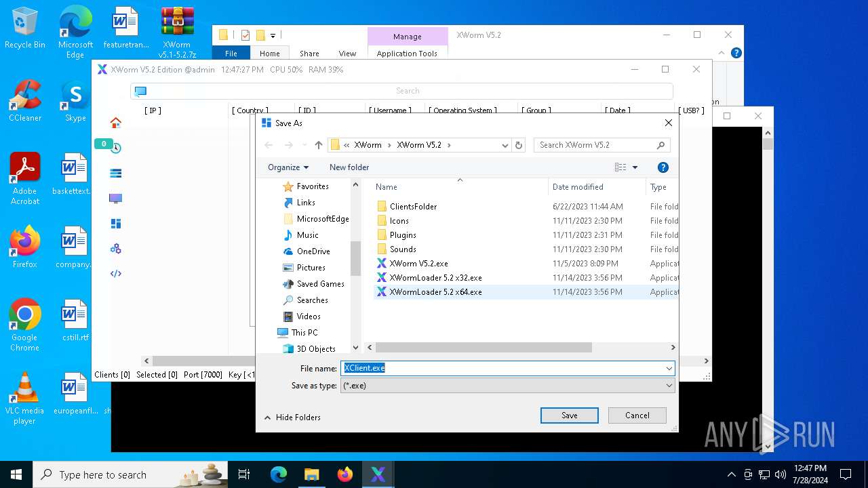Open CCleaner desktop shortcut
The image size is (868, 488).
(25, 101)
